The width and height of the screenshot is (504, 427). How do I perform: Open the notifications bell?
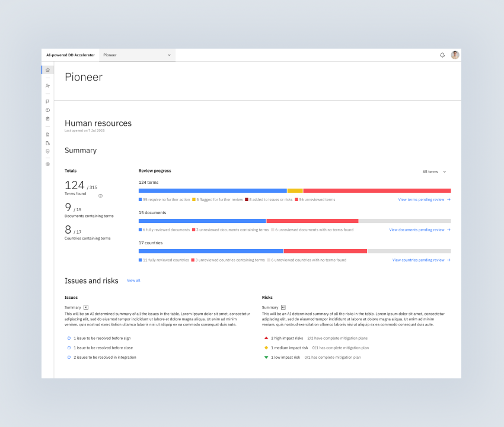442,54
